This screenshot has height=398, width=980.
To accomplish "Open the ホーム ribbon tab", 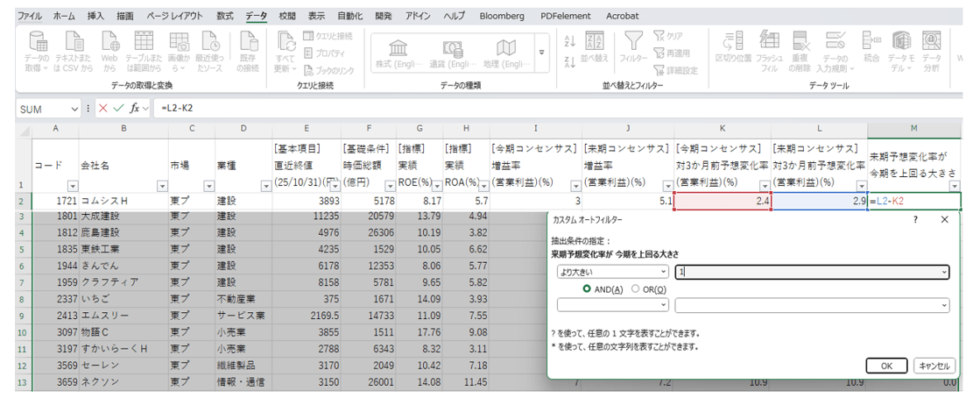I will tap(64, 16).
